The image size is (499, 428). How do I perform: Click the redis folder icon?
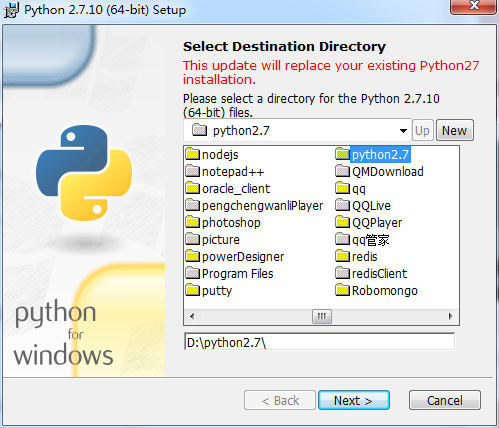point(342,256)
